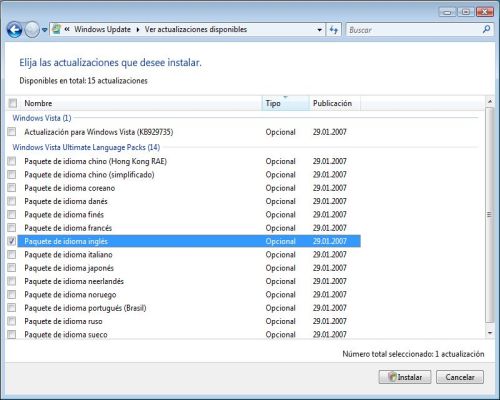The width and height of the screenshot is (500, 400).
Task: Click the Windows Update address bar icon
Action: [57, 29]
